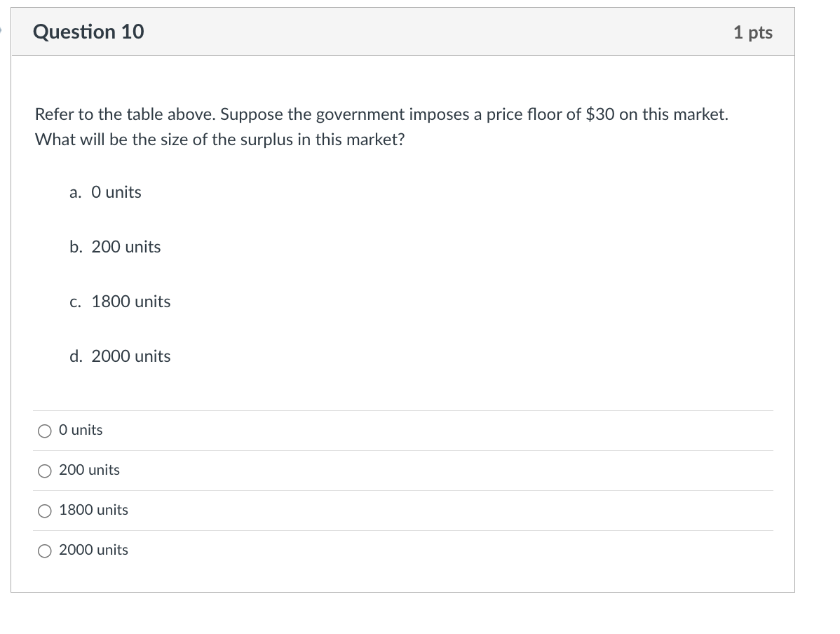Click the 0 units answer label

coord(81,430)
